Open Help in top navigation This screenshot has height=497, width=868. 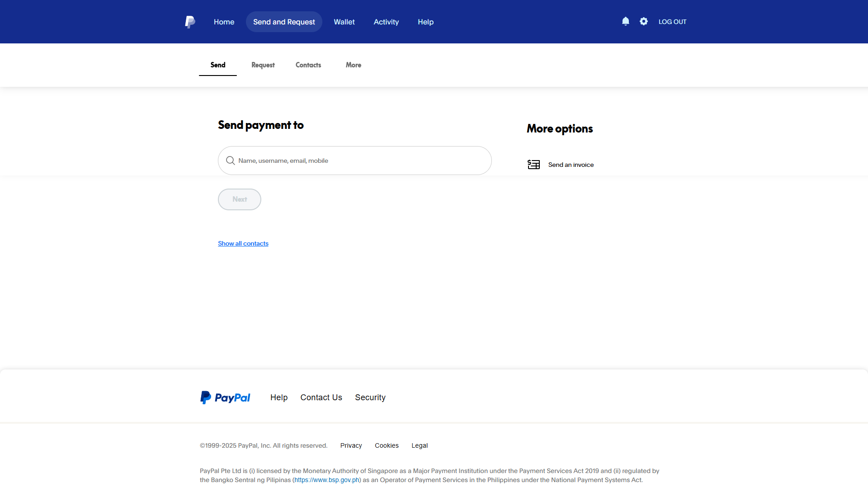pyautogui.click(x=425, y=22)
